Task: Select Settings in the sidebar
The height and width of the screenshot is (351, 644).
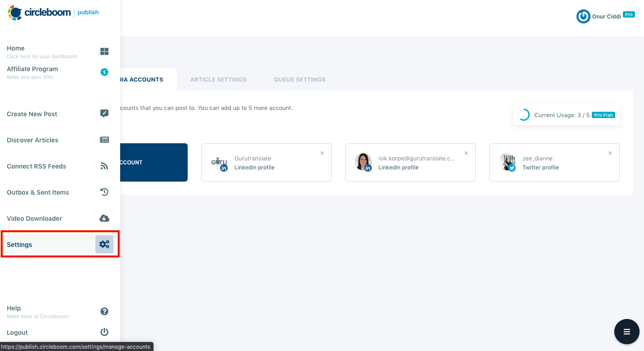Action: pyautogui.click(x=60, y=244)
